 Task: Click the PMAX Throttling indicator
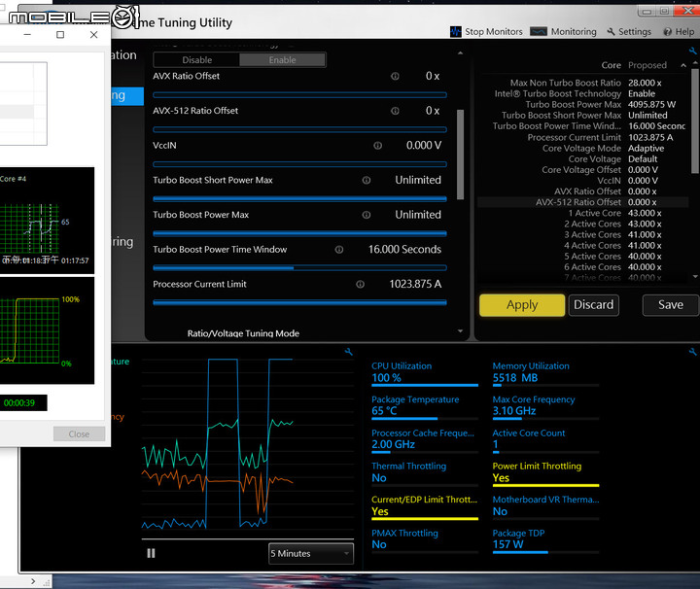coord(425,540)
